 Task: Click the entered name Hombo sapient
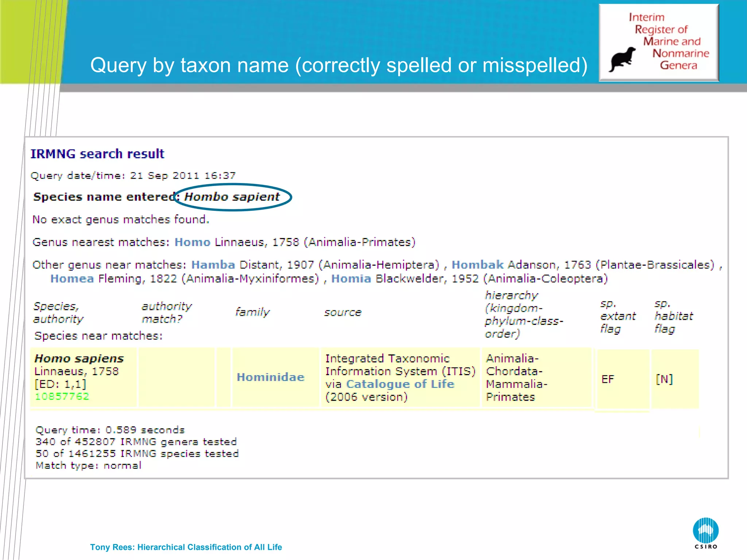[x=232, y=197]
